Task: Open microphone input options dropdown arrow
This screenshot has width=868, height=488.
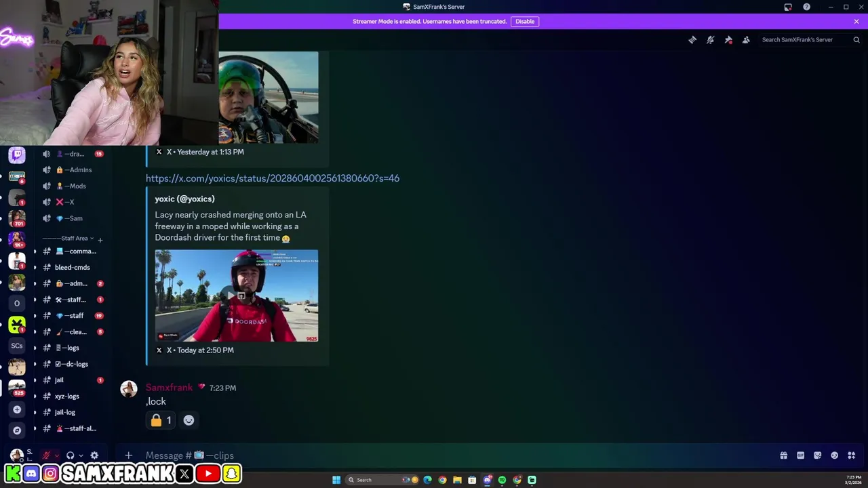Action: 56,455
